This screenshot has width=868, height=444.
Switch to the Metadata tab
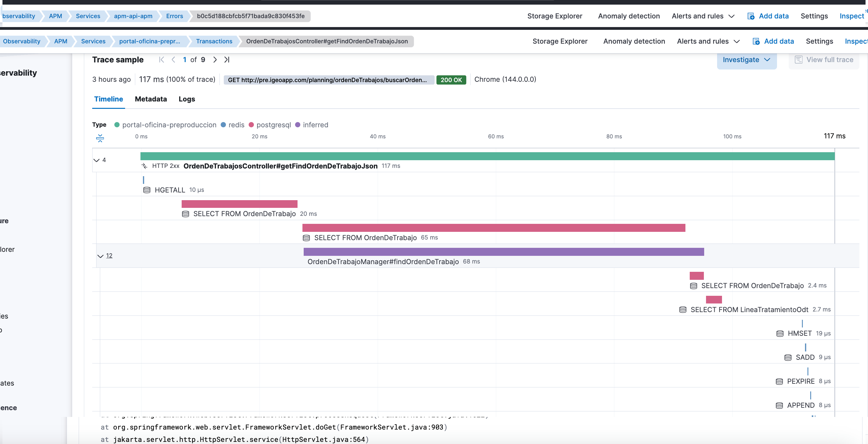click(151, 99)
